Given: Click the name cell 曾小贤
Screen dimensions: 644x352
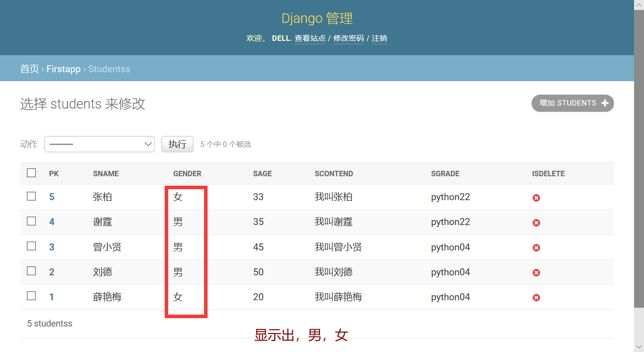Looking at the screenshot, I should tap(107, 247).
